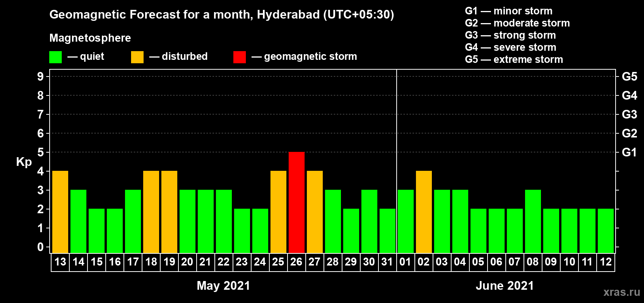Click the date label 18
Screen dimensions: 644x303
[x=151, y=262]
